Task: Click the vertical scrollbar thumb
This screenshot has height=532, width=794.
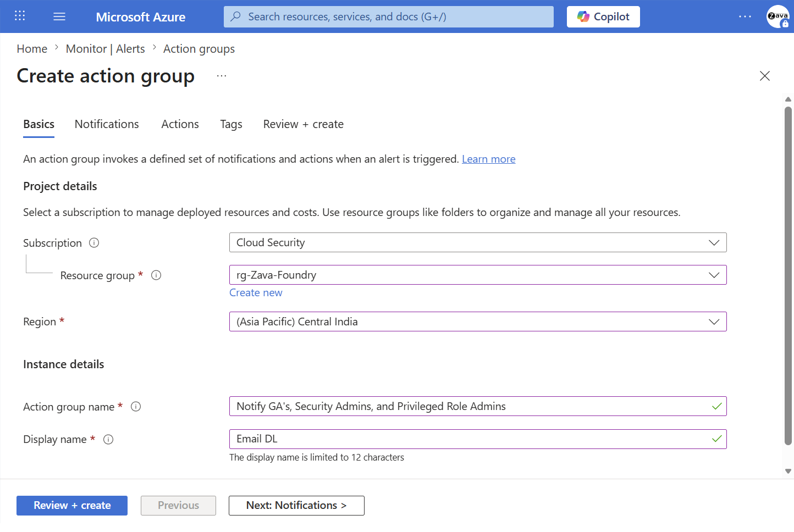Action: (788, 275)
